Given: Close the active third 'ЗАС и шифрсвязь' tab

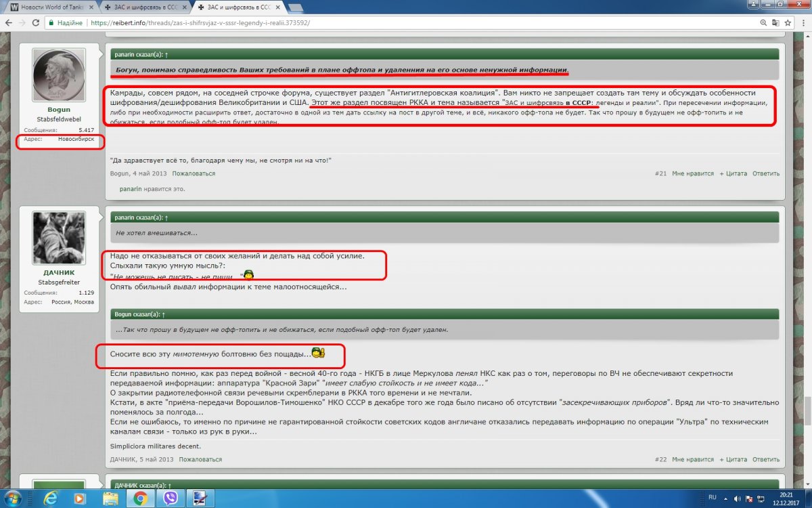Looking at the screenshot, I should [x=279, y=7].
